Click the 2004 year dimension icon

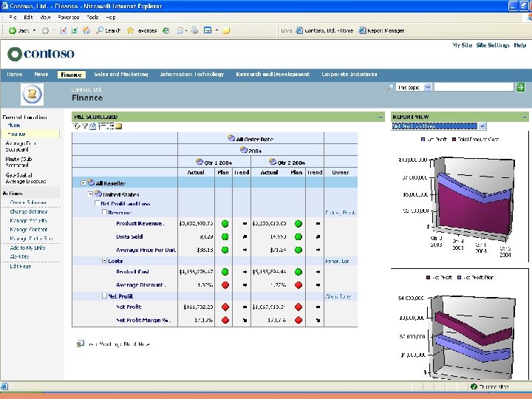point(243,149)
